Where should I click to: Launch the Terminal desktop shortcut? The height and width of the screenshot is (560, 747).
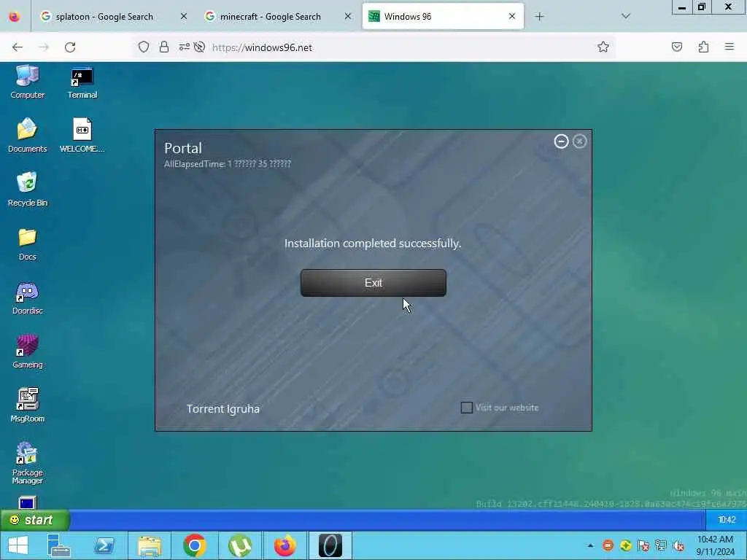(x=82, y=82)
